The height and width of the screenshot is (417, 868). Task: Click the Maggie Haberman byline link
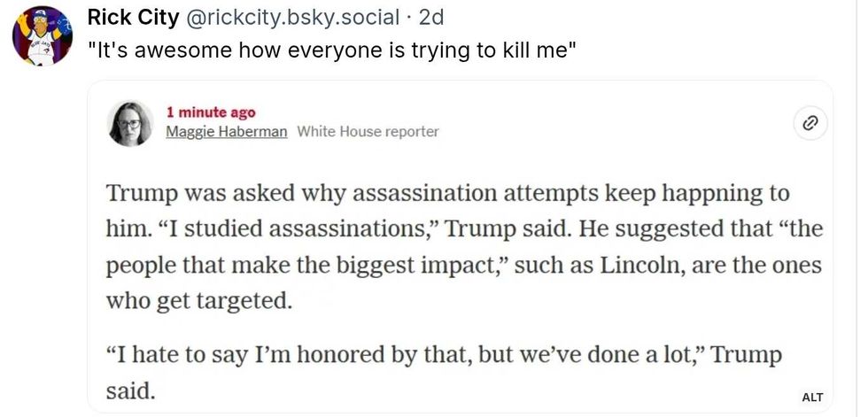pos(226,132)
